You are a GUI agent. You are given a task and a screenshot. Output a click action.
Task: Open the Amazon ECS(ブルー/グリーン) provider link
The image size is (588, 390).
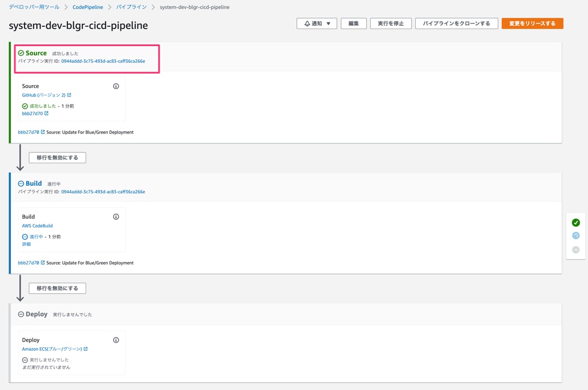51,348
